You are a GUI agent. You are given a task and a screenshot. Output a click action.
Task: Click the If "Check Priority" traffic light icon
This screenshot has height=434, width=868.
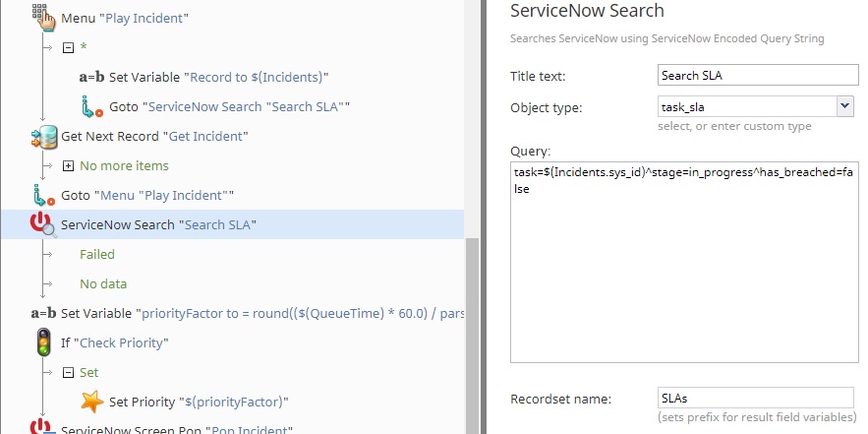[x=43, y=342]
